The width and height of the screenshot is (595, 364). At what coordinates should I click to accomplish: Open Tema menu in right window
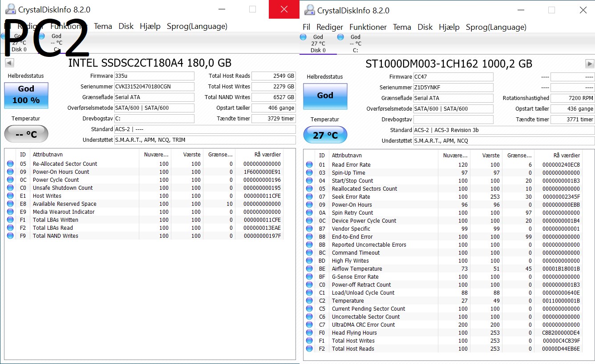[402, 27]
